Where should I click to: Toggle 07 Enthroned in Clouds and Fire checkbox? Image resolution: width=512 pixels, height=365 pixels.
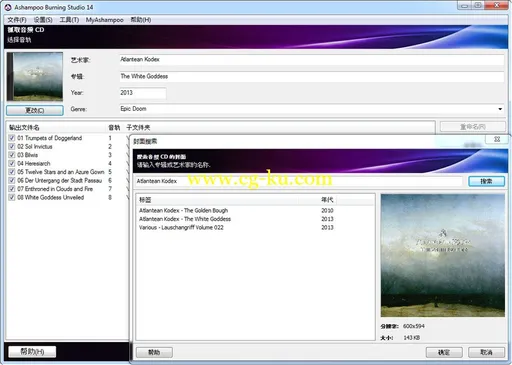[x=12, y=189]
